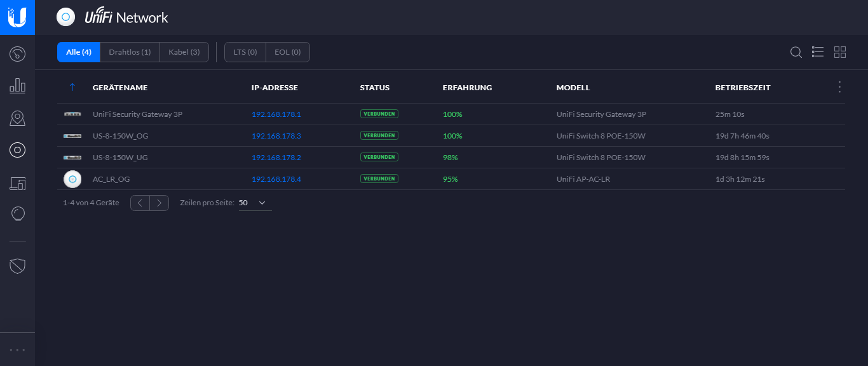Switch to grid view icon
Screen dimensions: 868x366
point(840,52)
